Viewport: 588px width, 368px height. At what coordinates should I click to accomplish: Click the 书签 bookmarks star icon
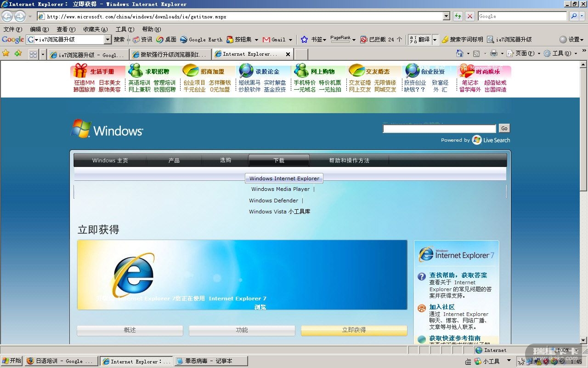[304, 40]
